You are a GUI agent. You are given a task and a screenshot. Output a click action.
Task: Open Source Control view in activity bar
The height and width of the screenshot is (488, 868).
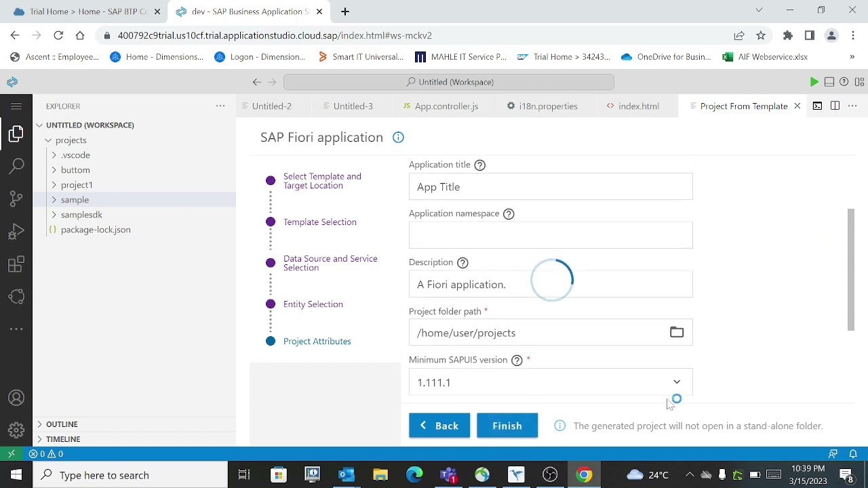[16, 199]
